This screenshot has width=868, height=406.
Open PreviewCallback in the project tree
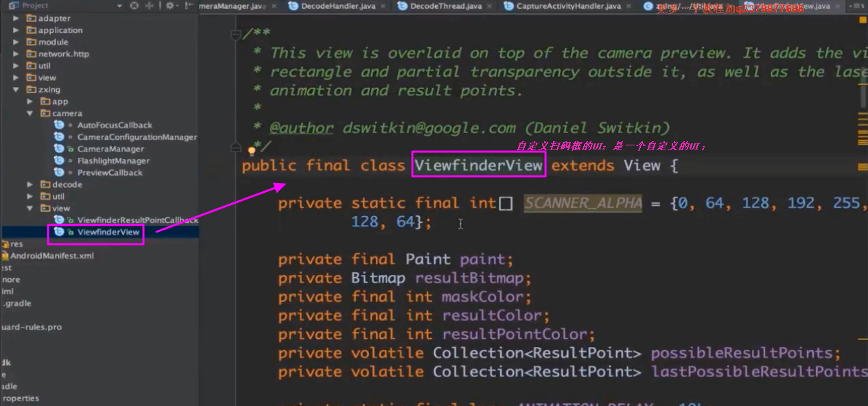(x=110, y=172)
